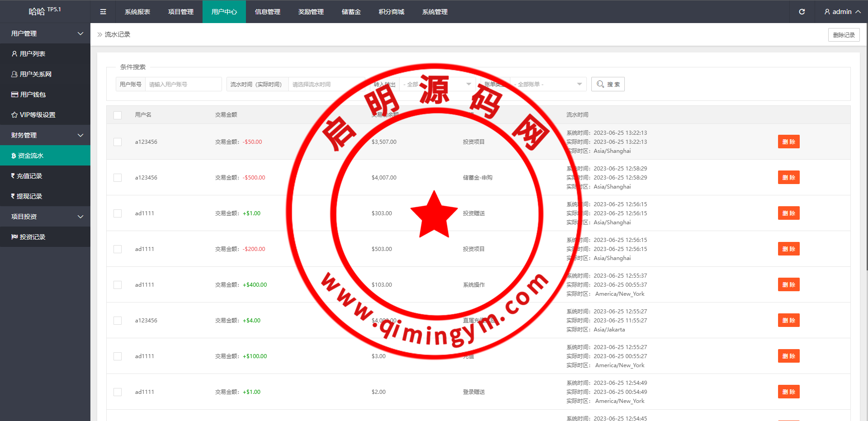
Task: Open the 全部账单 type dropdown
Action: point(548,85)
